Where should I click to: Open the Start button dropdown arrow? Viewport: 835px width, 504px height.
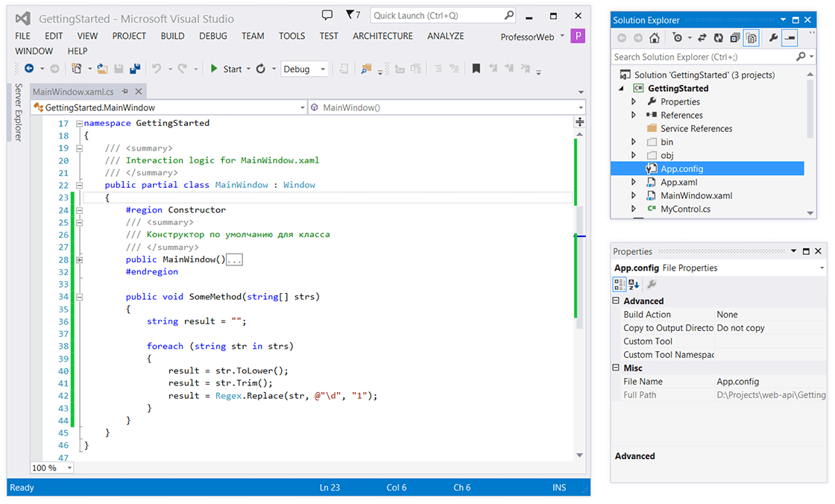248,69
